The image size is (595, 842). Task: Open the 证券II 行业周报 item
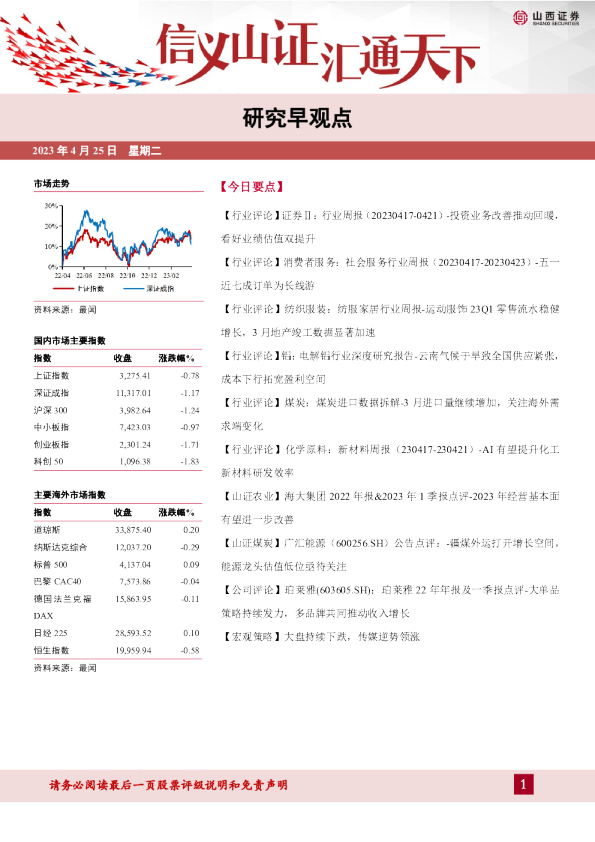[x=390, y=227]
